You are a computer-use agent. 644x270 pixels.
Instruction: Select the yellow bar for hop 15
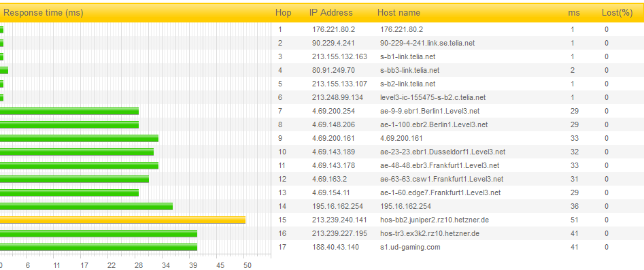123,220
